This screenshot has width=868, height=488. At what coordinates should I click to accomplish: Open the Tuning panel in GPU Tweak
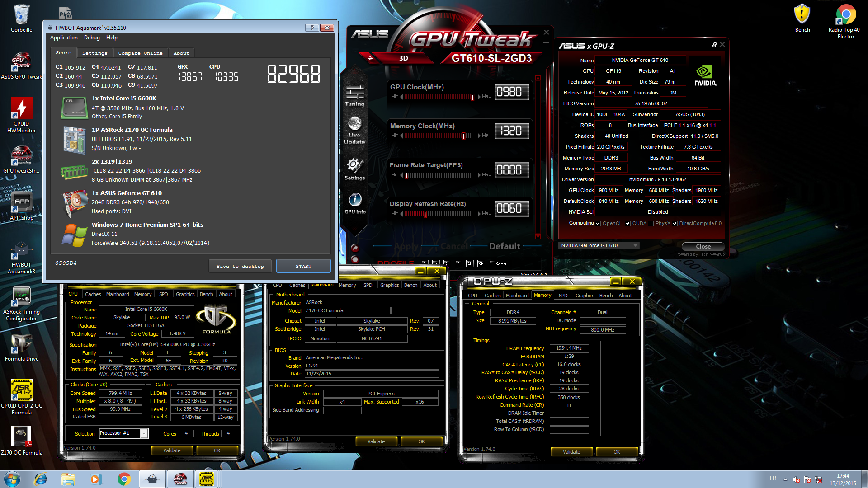tap(355, 95)
